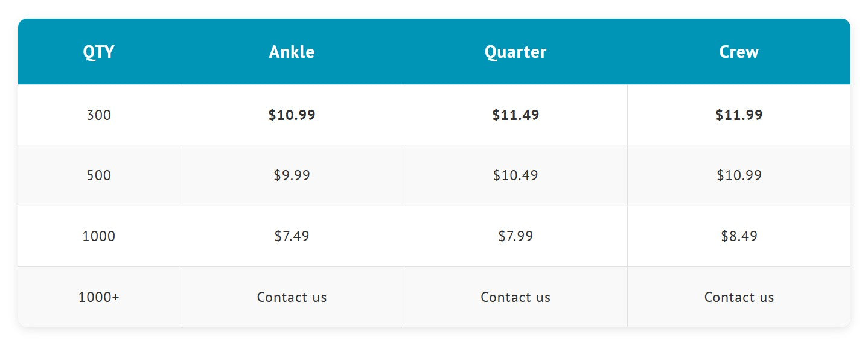Click the $7.49 Ankle price
Image resolution: width=868 pixels, height=346 pixels.
(292, 236)
